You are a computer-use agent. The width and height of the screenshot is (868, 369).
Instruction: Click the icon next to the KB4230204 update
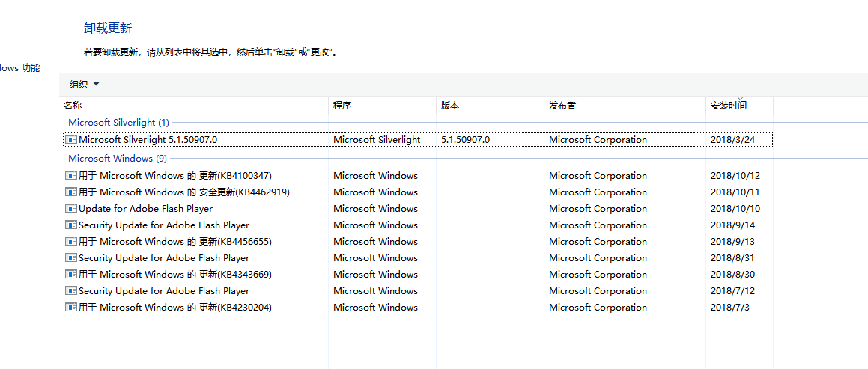point(71,308)
